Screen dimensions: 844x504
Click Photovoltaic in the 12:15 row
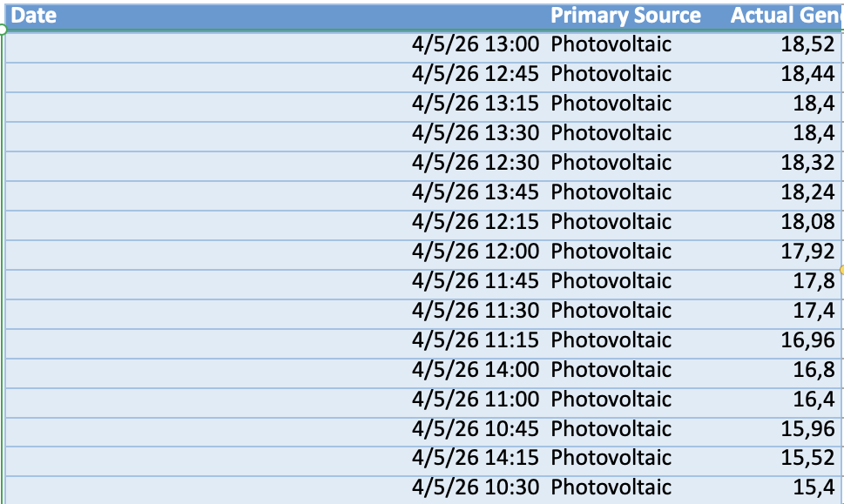pyautogui.click(x=611, y=222)
